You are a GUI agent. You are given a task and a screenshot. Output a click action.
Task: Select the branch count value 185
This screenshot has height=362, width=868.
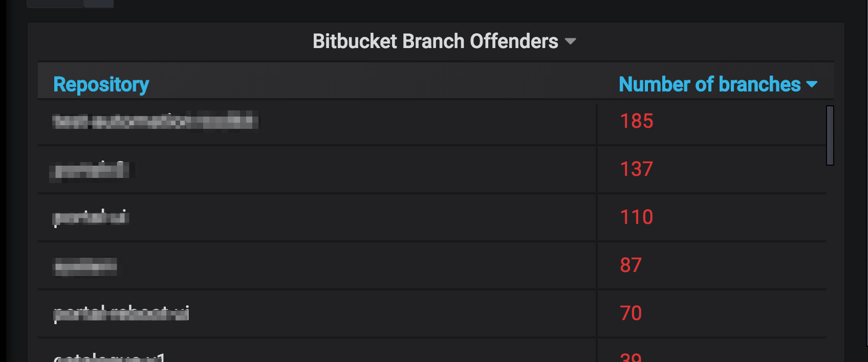point(637,121)
